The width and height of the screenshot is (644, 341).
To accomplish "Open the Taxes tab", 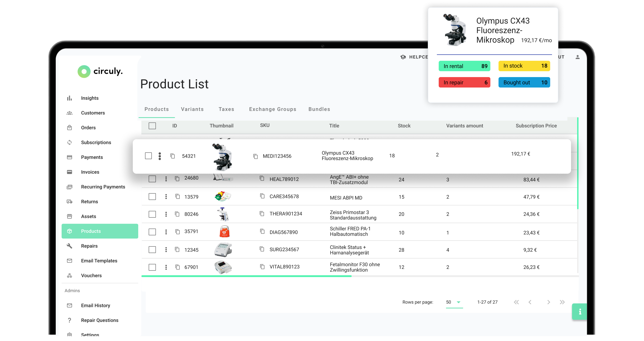I will click(226, 109).
